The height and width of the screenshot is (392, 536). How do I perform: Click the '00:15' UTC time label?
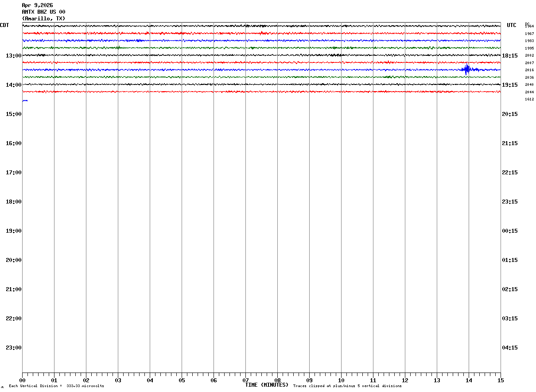[510, 231]
